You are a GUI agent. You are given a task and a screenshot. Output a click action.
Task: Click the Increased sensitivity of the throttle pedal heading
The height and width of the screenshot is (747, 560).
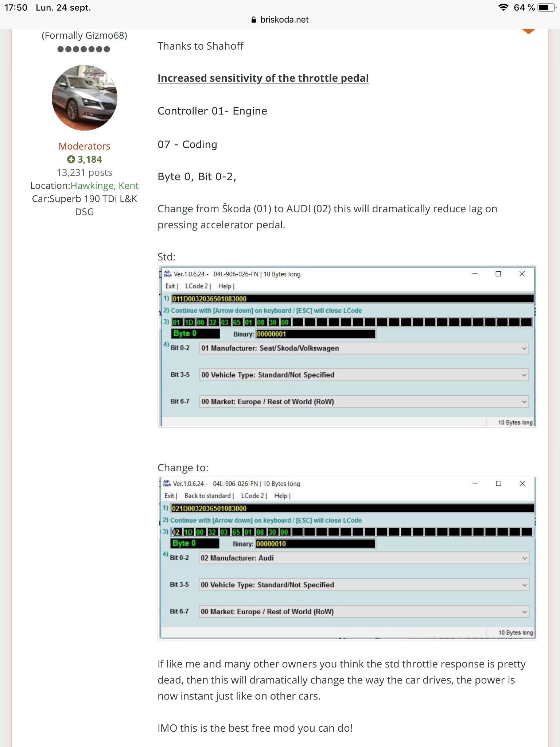coord(263,78)
